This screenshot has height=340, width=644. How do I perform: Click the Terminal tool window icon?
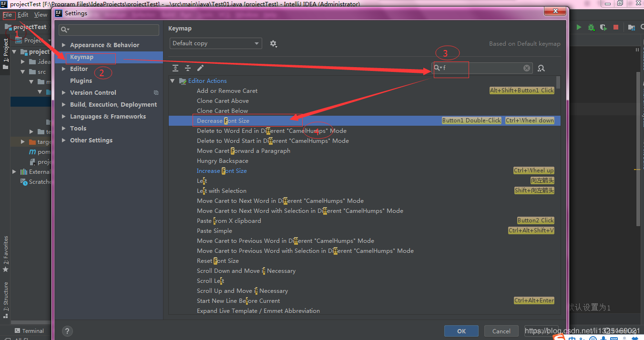pos(17,331)
